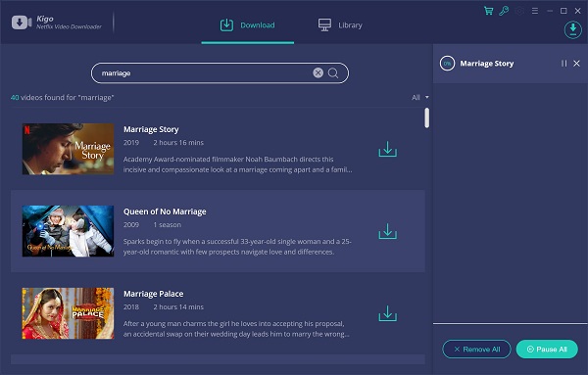The height and width of the screenshot is (375, 588).
Task: Click the results list scrollbar
Action: (x=426, y=118)
